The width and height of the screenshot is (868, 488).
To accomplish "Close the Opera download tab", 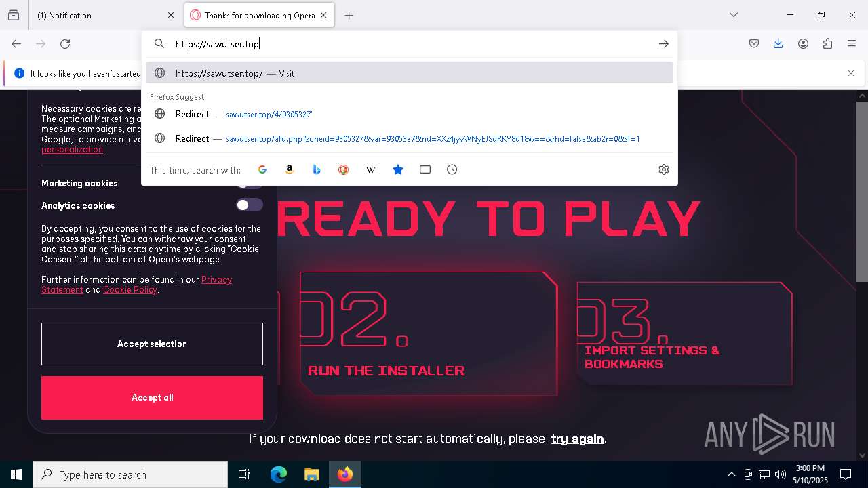I will 323,15.
